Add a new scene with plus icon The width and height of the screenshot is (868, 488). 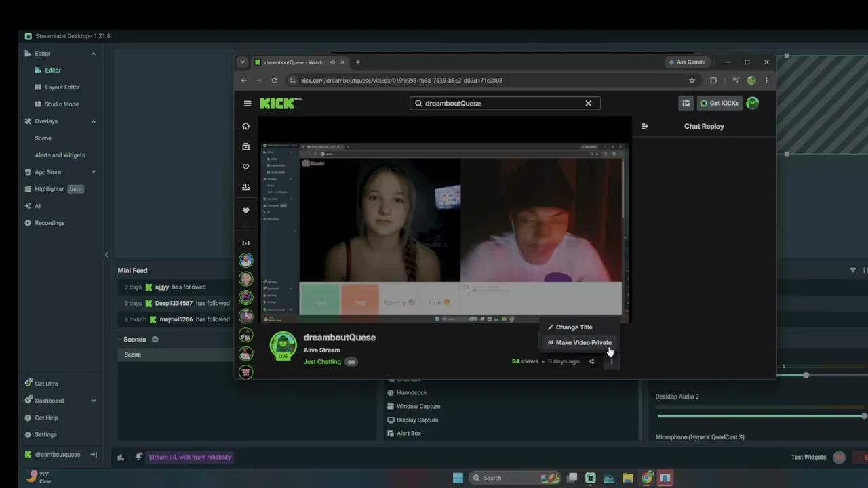pyautogui.click(x=155, y=340)
